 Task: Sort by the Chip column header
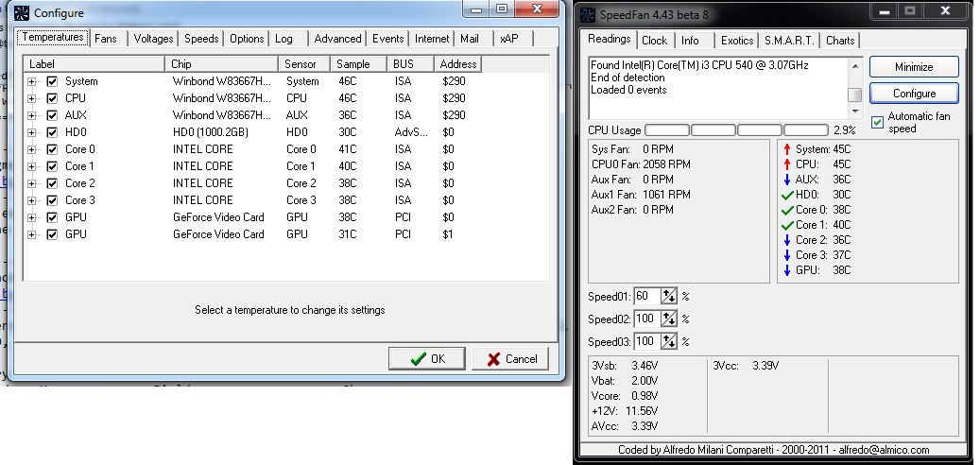pos(222,63)
